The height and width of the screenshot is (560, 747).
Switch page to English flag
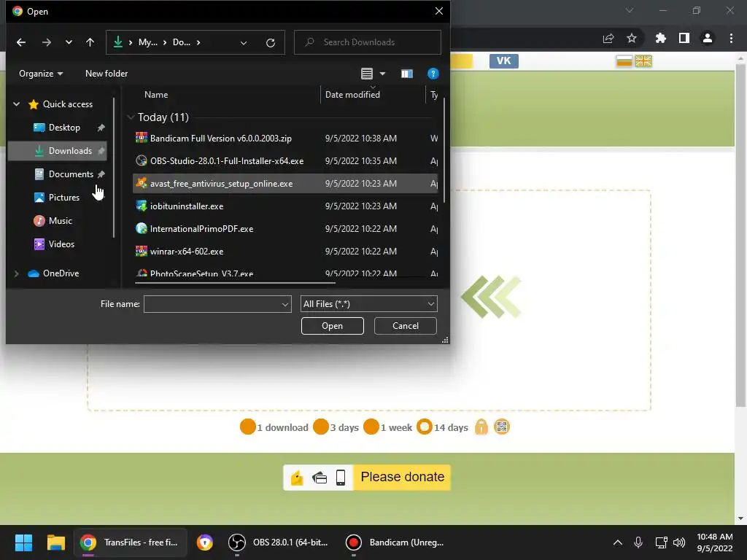click(x=643, y=61)
